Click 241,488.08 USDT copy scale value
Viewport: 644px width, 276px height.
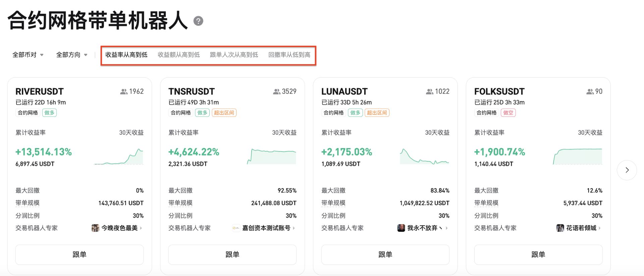click(x=274, y=203)
